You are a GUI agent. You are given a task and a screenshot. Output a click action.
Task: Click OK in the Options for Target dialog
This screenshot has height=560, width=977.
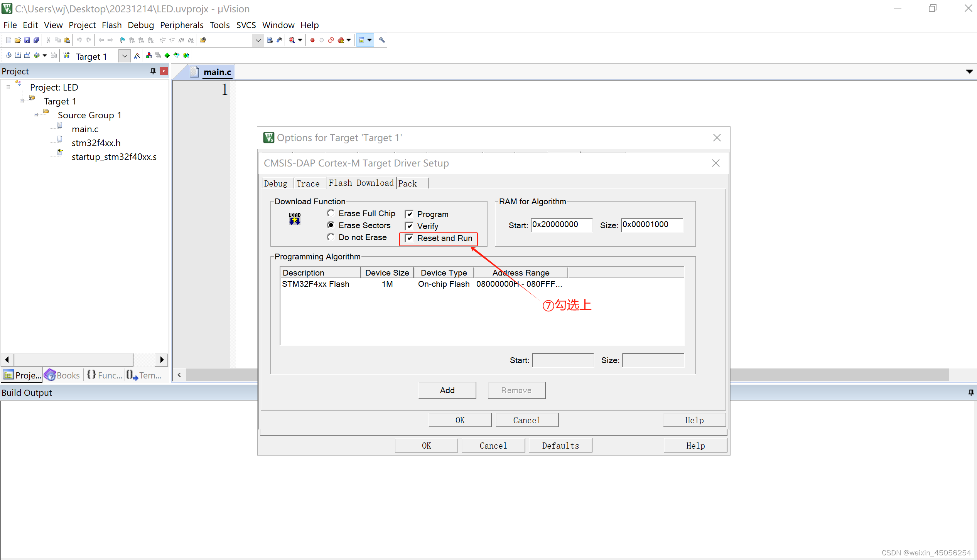426,446
